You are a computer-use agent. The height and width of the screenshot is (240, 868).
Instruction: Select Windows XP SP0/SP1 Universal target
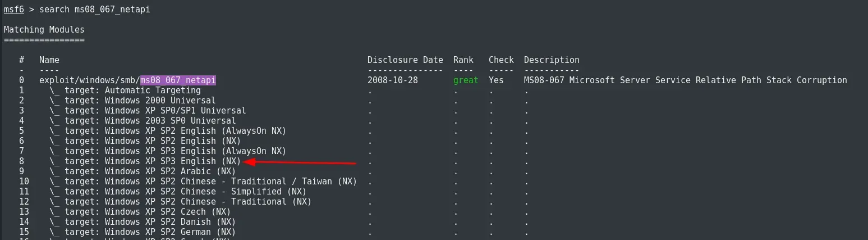click(148, 111)
